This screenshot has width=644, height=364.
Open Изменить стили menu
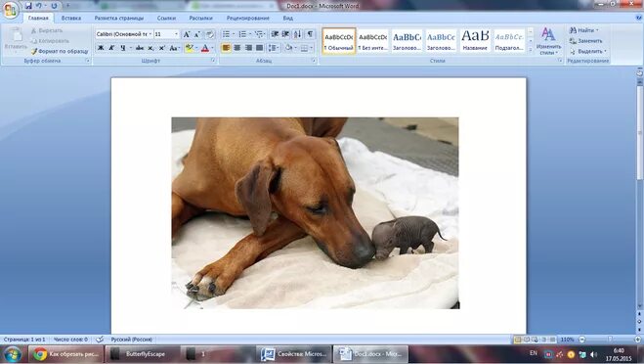(x=548, y=41)
